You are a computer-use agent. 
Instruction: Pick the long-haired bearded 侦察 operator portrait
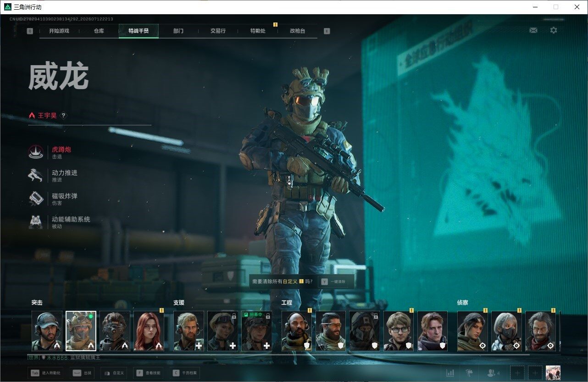540,331
